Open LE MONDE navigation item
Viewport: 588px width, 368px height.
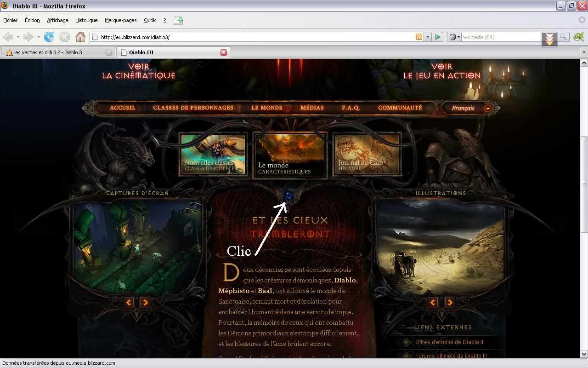267,108
